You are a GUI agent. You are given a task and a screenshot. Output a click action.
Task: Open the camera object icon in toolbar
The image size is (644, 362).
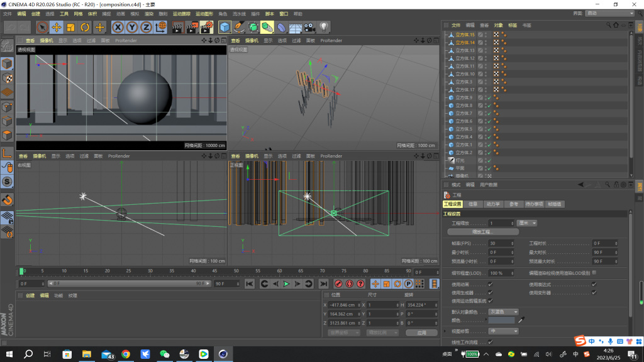click(x=309, y=28)
